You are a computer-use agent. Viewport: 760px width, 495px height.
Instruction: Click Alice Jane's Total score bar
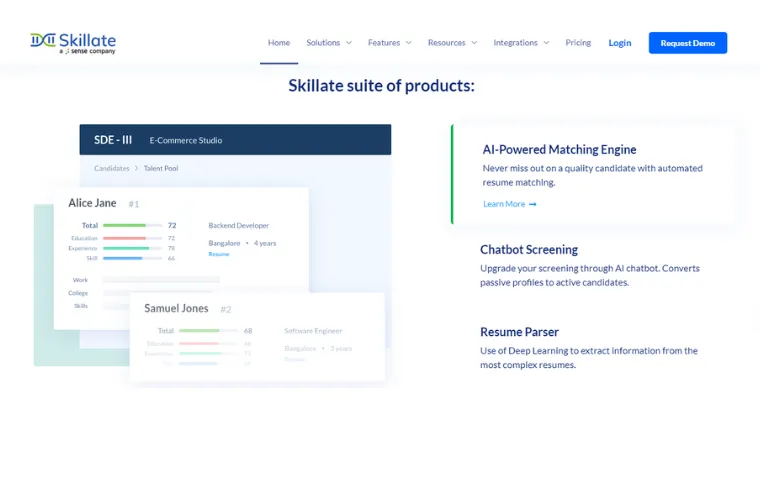pyautogui.click(x=132, y=225)
